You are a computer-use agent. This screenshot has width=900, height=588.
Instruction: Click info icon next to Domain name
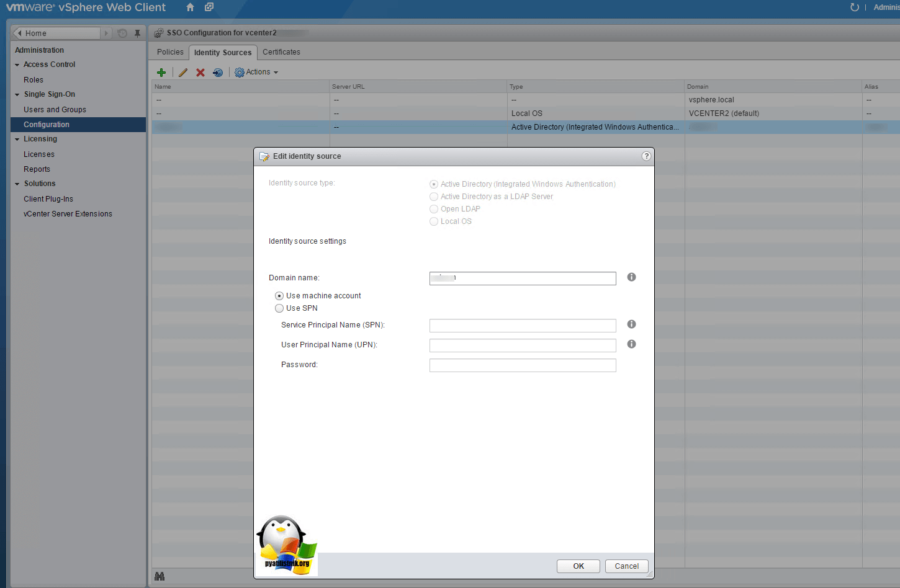click(x=631, y=277)
